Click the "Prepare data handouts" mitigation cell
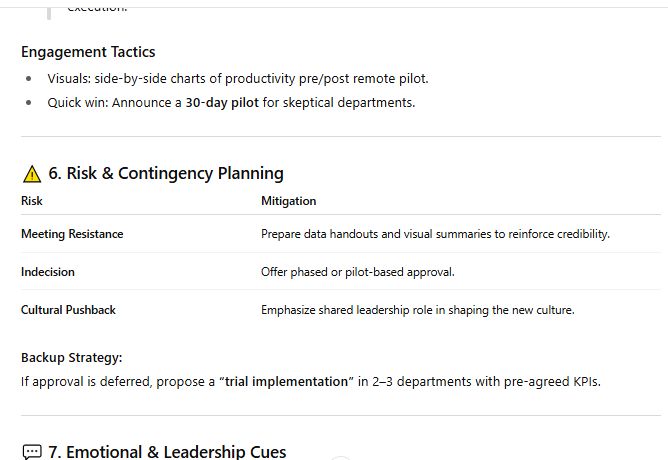Viewport: 668px width, 460px height. point(435,234)
